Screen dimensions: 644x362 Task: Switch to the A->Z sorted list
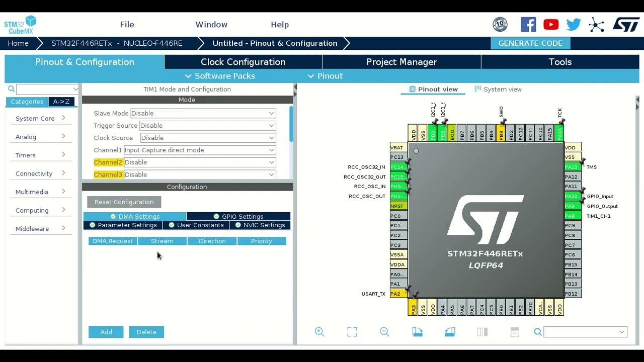(61, 102)
